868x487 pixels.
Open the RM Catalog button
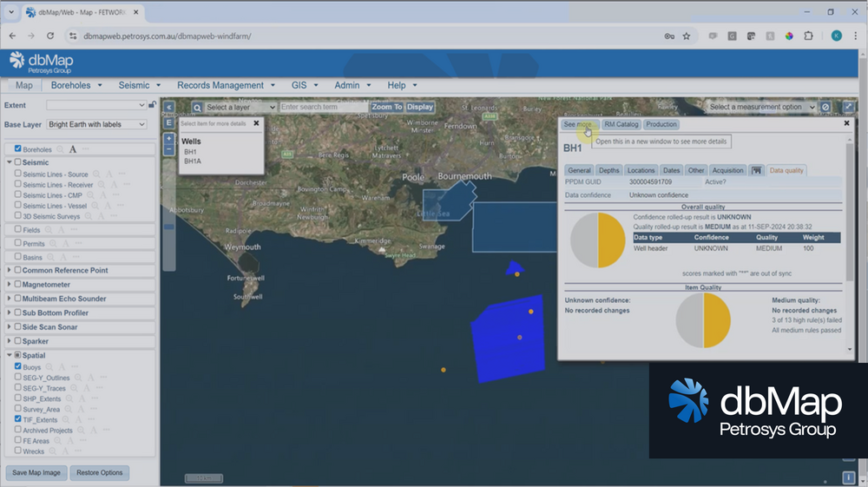click(621, 124)
